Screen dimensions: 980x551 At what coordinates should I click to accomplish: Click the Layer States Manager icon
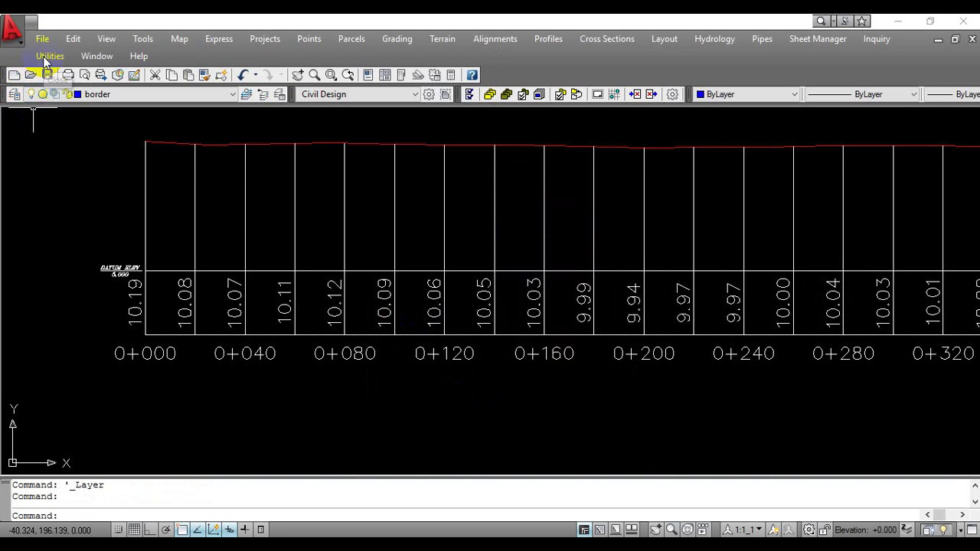pyautogui.click(x=280, y=94)
